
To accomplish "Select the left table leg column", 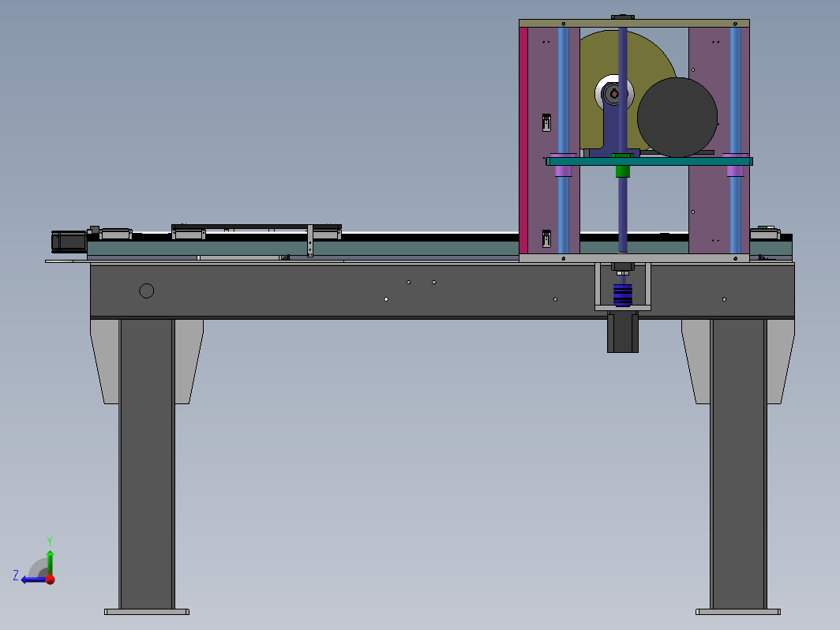I will 147,464.
